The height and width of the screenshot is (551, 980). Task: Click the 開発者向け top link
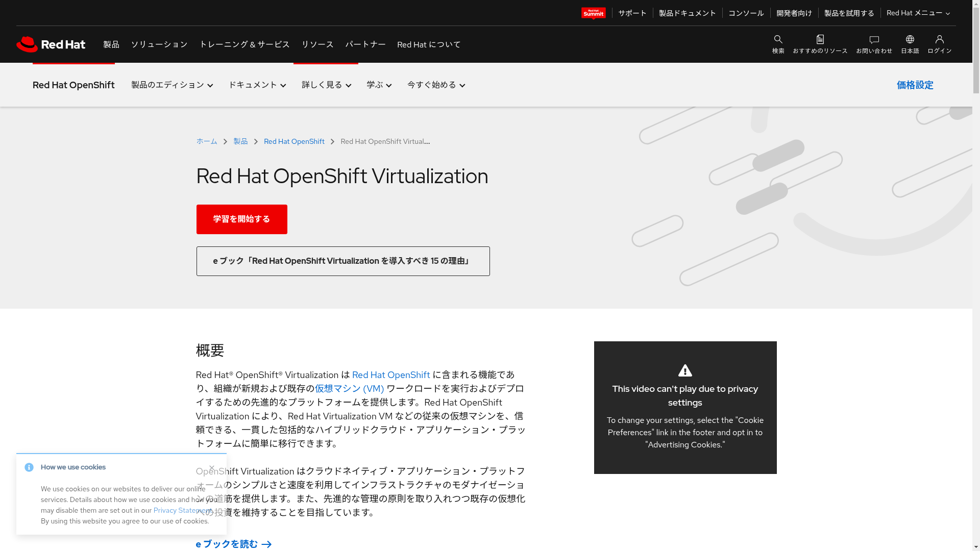(794, 13)
